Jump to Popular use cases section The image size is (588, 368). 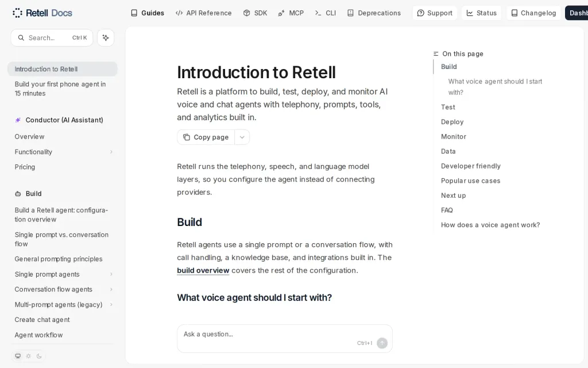pyautogui.click(x=471, y=181)
